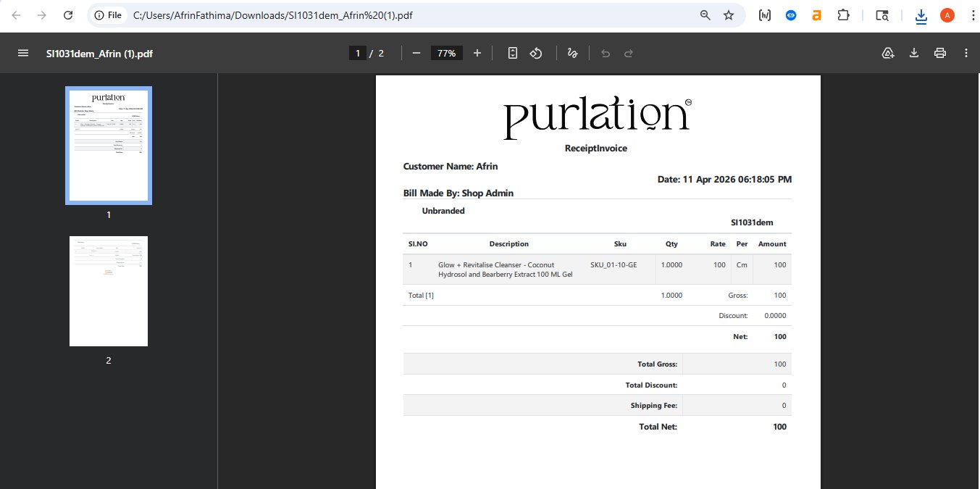Open the blue eye extension icon
This screenshot has height=489, width=980.
tap(790, 14)
